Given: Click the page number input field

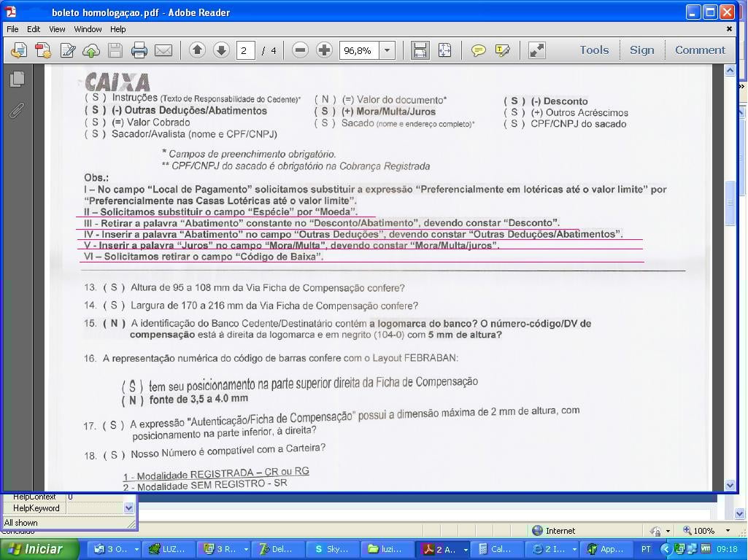Looking at the screenshot, I should coord(246,50).
